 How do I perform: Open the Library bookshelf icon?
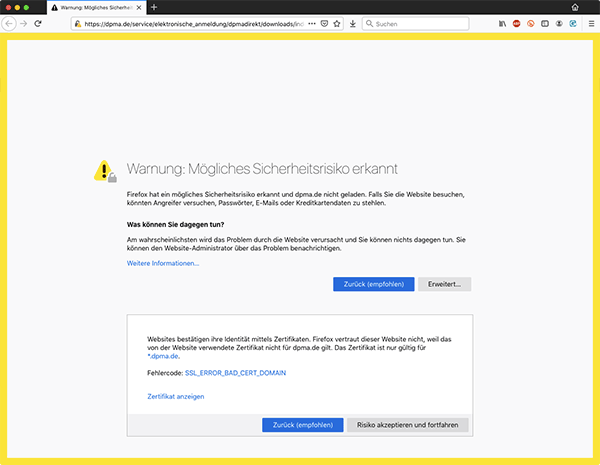pyautogui.click(x=502, y=24)
